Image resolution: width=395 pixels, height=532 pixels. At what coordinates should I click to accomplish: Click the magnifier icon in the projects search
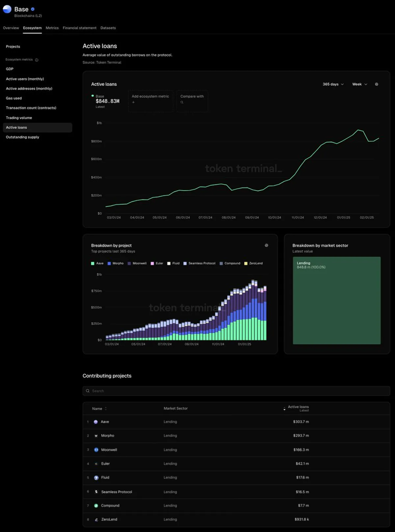coord(88,391)
